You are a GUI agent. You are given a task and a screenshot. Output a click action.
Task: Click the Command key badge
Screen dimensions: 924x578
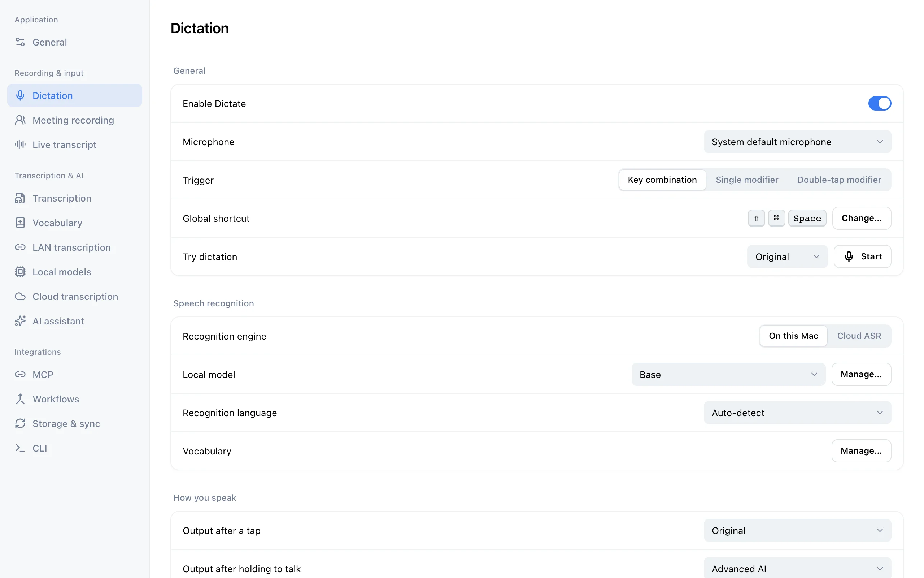pyautogui.click(x=777, y=218)
